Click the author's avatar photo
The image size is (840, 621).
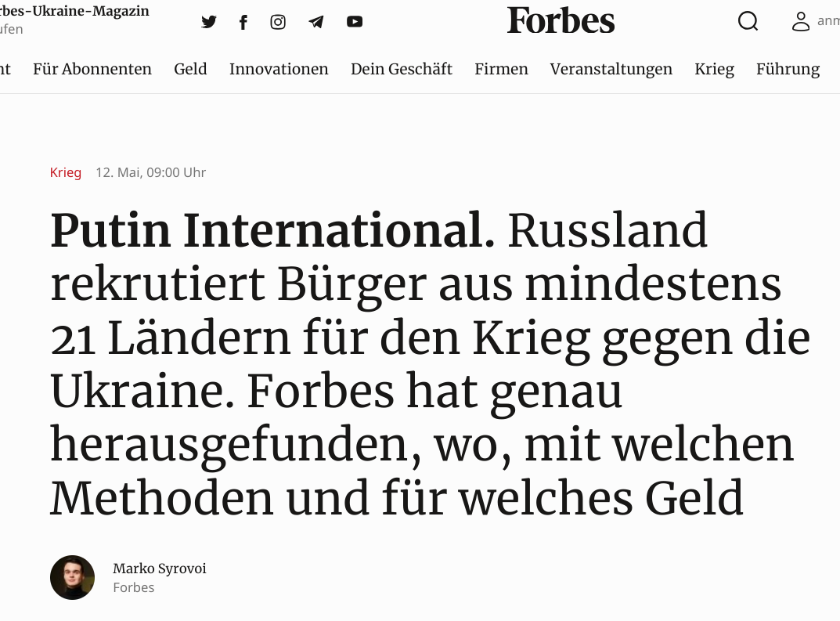[73, 578]
